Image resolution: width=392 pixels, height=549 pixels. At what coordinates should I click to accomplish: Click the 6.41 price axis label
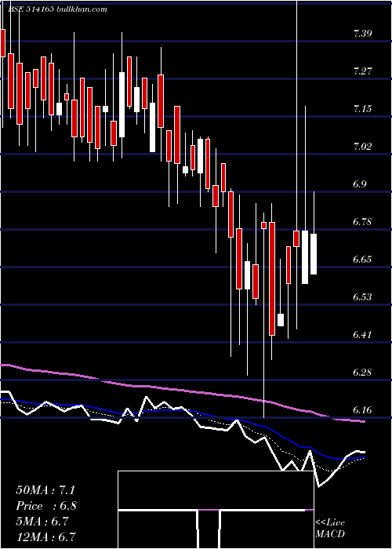362,335
